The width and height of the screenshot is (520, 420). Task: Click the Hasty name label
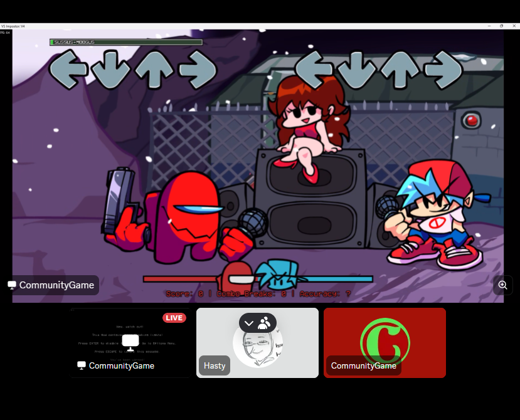(215, 365)
